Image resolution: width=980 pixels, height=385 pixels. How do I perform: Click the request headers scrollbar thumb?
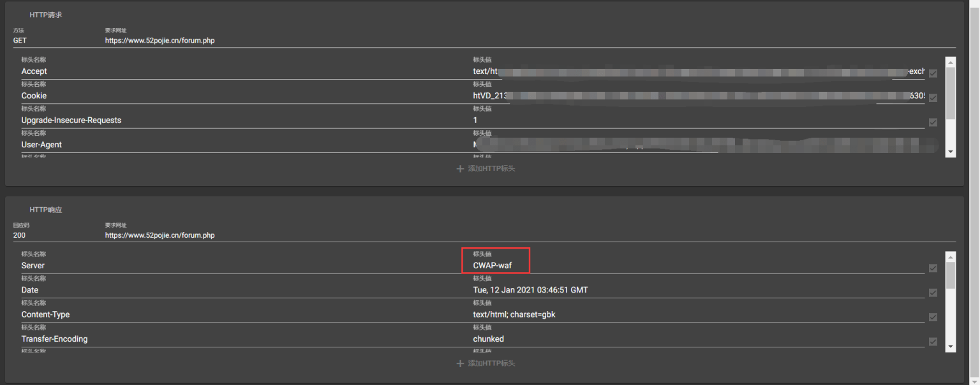[x=951, y=92]
